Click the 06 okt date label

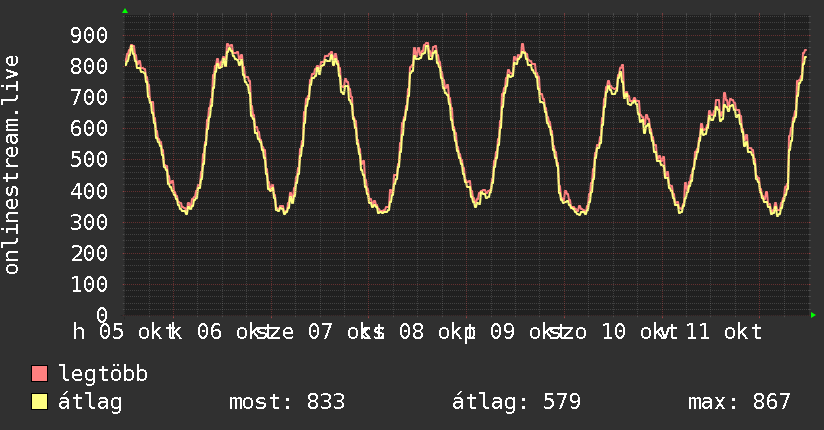pos(235,332)
